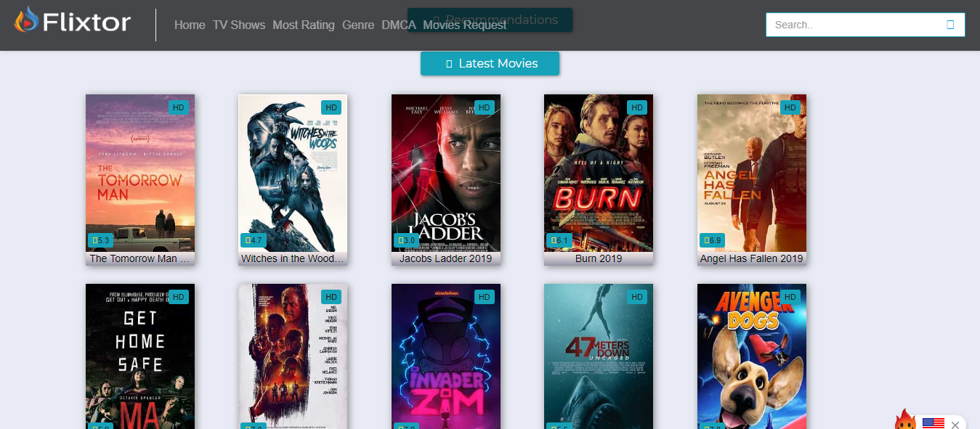Click HD badge on Invader Zim poster
Image resolution: width=980 pixels, height=429 pixels.
pos(485,297)
